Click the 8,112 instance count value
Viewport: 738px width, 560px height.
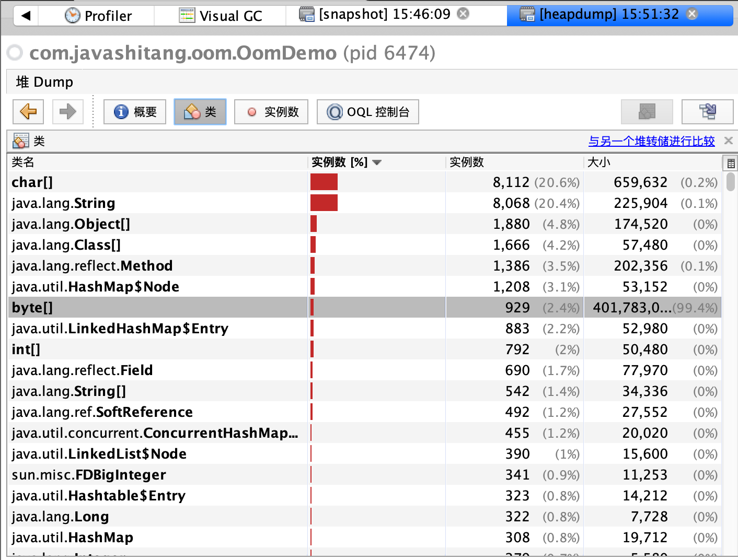[x=511, y=182]
